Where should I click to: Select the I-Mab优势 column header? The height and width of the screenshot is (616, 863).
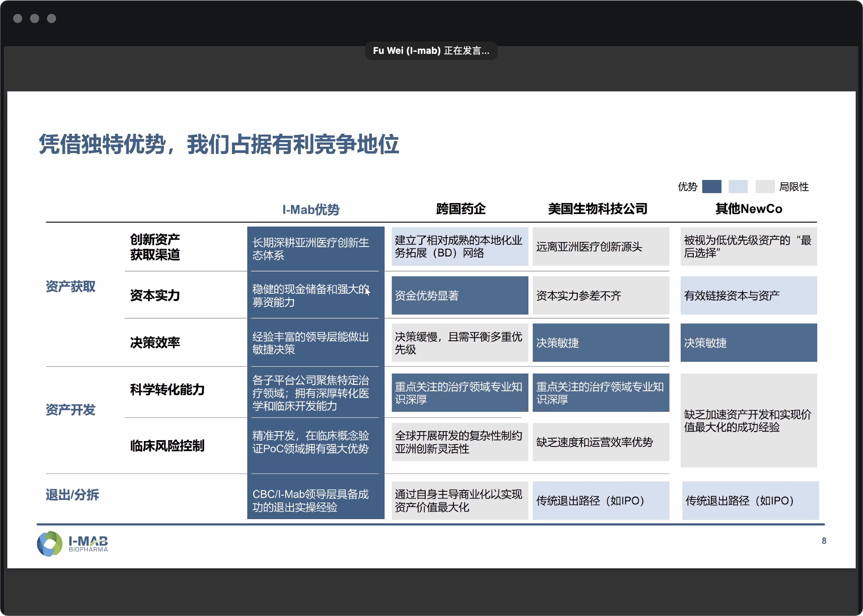[311, 210]
